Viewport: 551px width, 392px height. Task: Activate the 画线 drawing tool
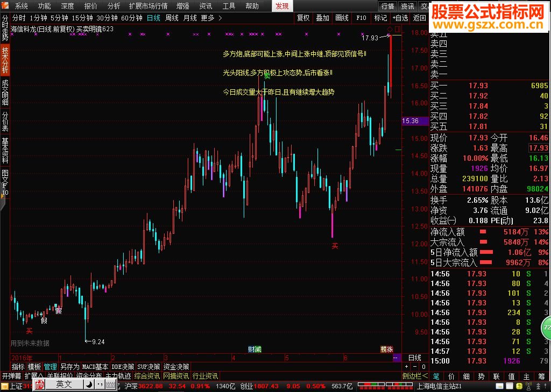click(342, 18)
